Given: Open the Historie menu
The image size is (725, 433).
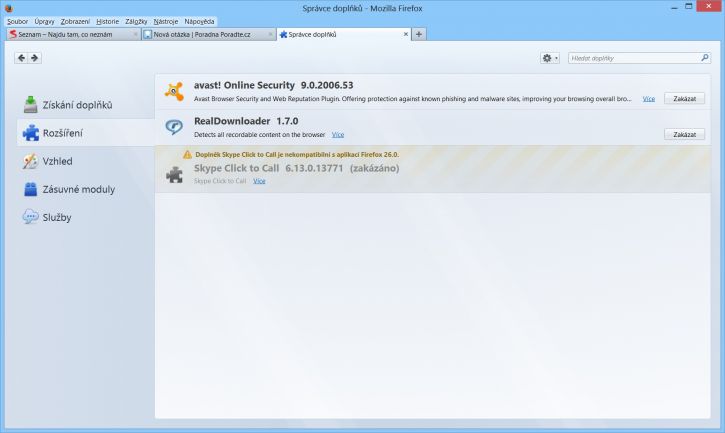Looking at the screenshot, I should tap(107, 21).
